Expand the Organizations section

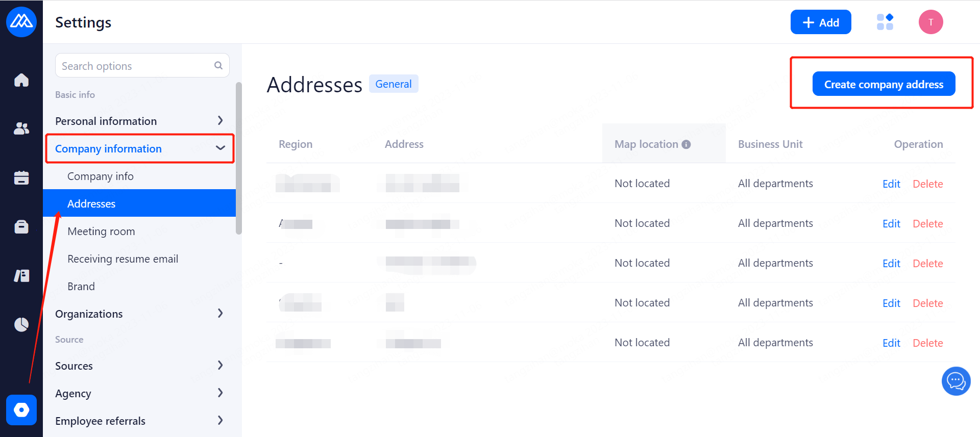(x=139, y=314)
